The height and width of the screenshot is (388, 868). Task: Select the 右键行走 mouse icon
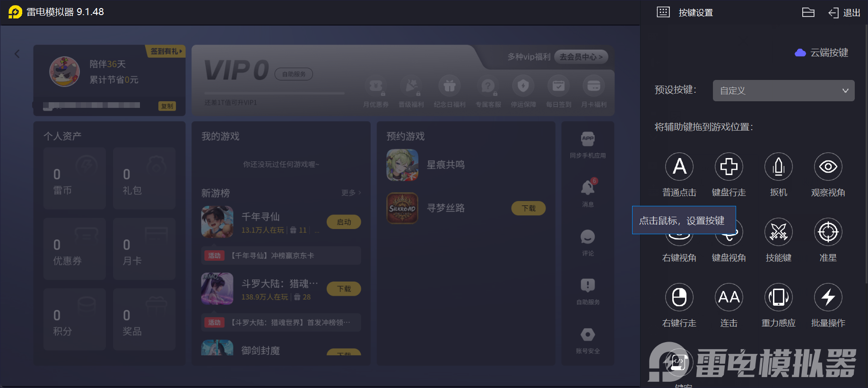coord(679,297)
